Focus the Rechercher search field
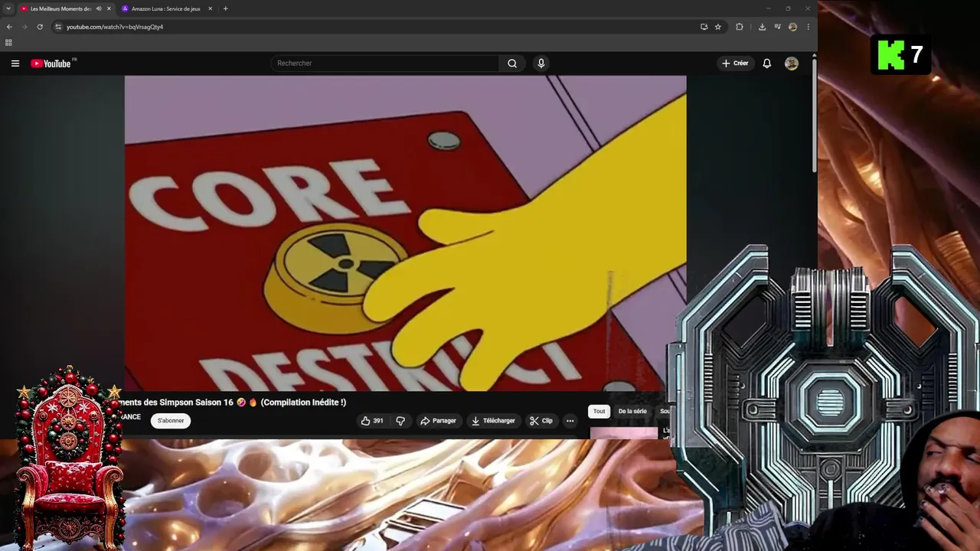Viewport: 980px width, 551px height. coord(384,64)
